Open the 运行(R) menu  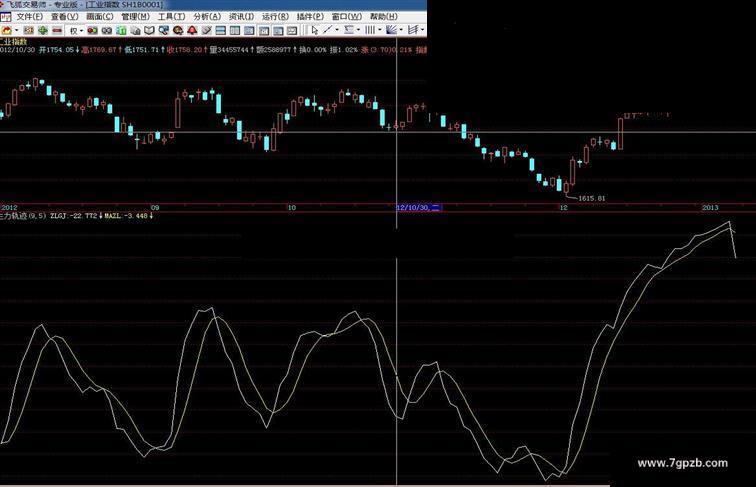click(x=275, y=16)
